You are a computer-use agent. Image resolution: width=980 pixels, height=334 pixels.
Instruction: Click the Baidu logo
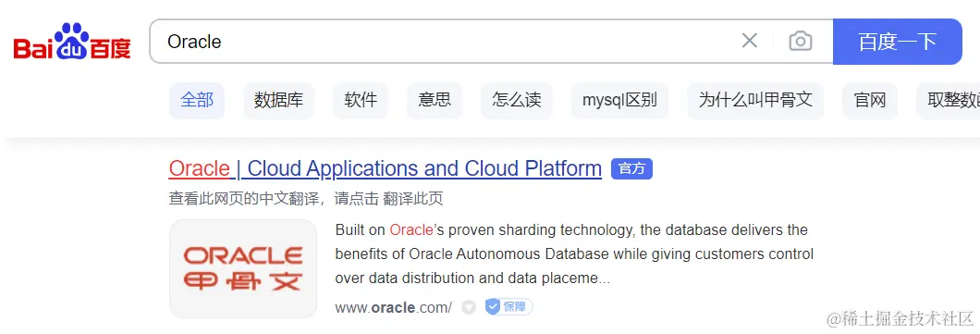tap(72, 42)
